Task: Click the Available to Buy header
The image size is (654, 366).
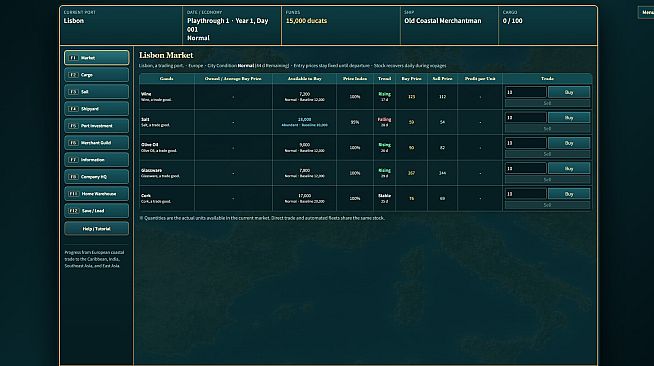Action: tap(304, 78)
